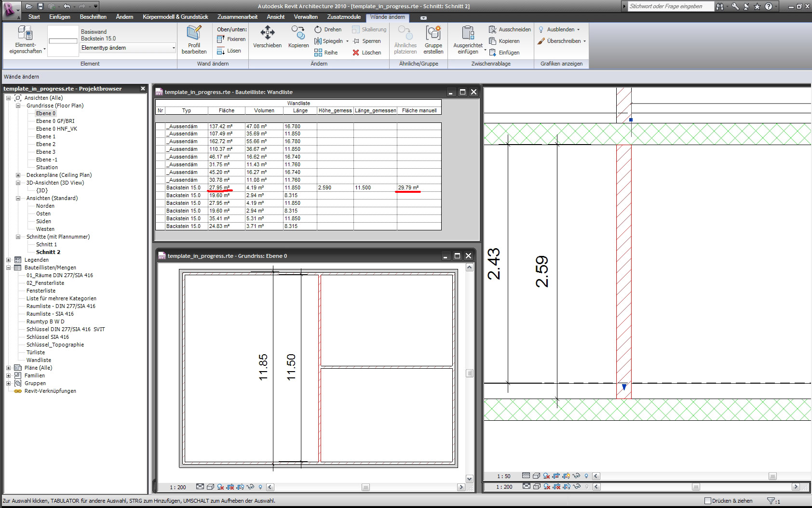Click the Save diskette icon in quick access toolbar
The width and height of the screenshot is (812, 508).
pyautogui.click(x=41, y=6)
